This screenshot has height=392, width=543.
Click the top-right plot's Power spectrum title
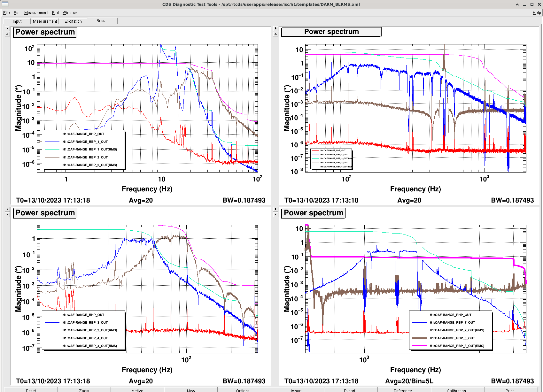(x=331, y=32)
